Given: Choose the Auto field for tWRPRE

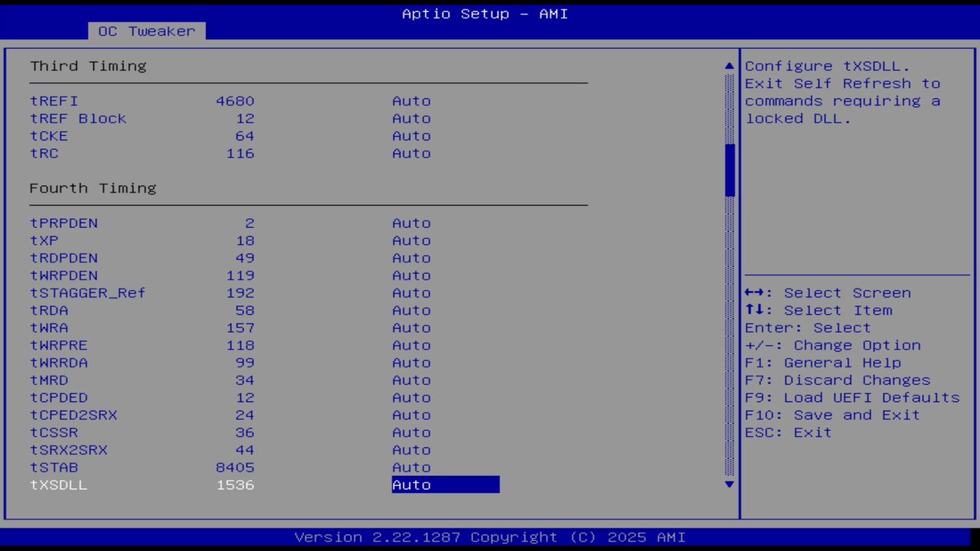Looking at the screenshot, I should (x=411, y=346).
